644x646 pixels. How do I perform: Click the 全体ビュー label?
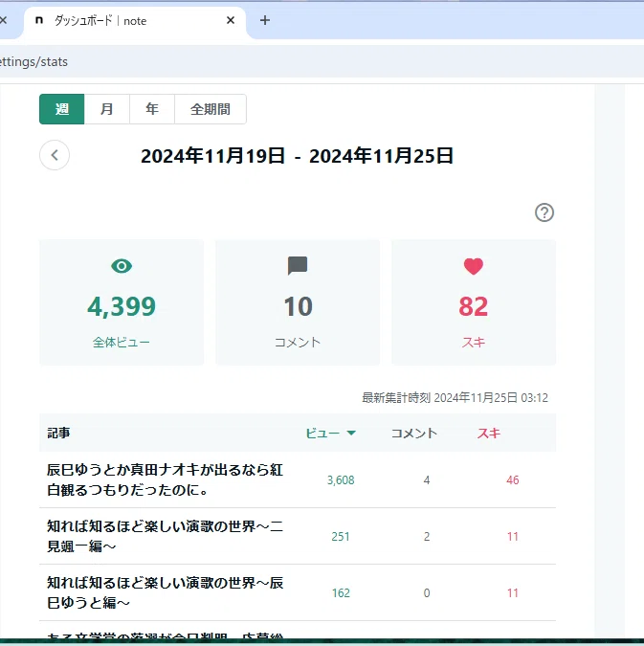click(x=122, y=343)
